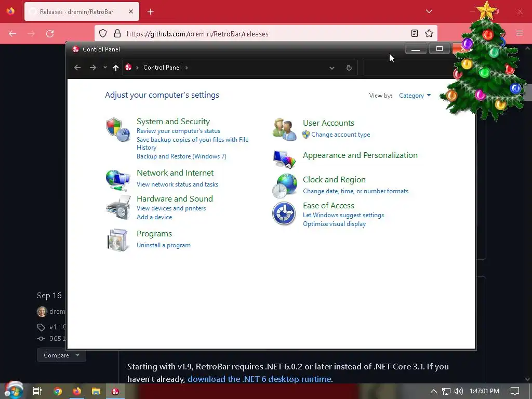
Task: Open Network and Internet category
Action: click(175, 172)
